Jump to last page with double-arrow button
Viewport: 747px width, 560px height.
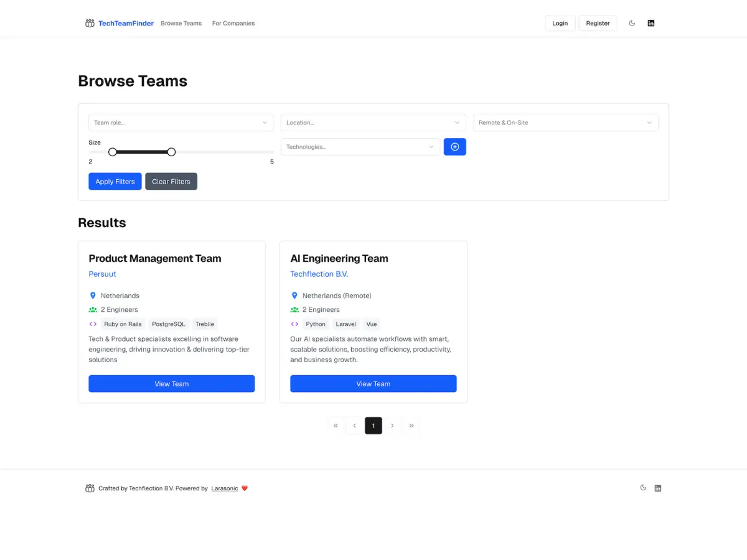[x=411, y=426]
